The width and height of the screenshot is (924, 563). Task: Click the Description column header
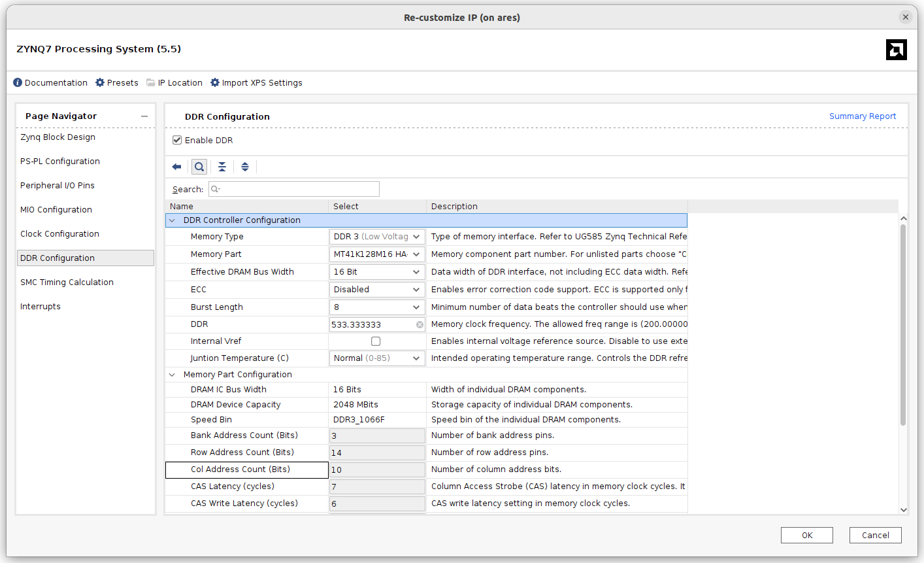pyautogui.click(x=557, y=206)
